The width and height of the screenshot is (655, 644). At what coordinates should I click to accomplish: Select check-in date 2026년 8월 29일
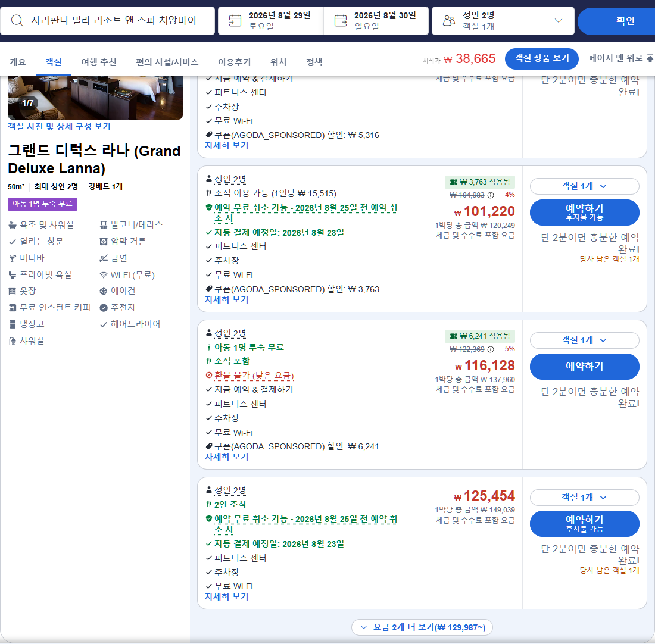271,20
